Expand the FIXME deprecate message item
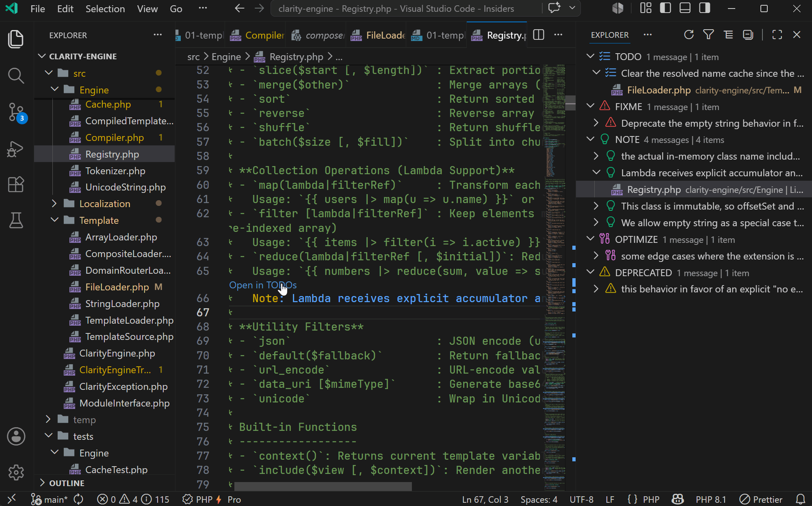 point(596,123)
